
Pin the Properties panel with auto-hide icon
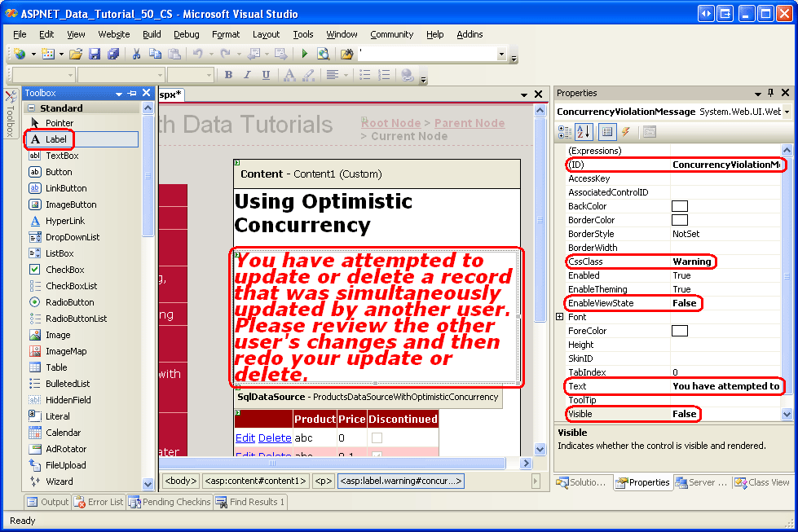[x=771, y=93]
